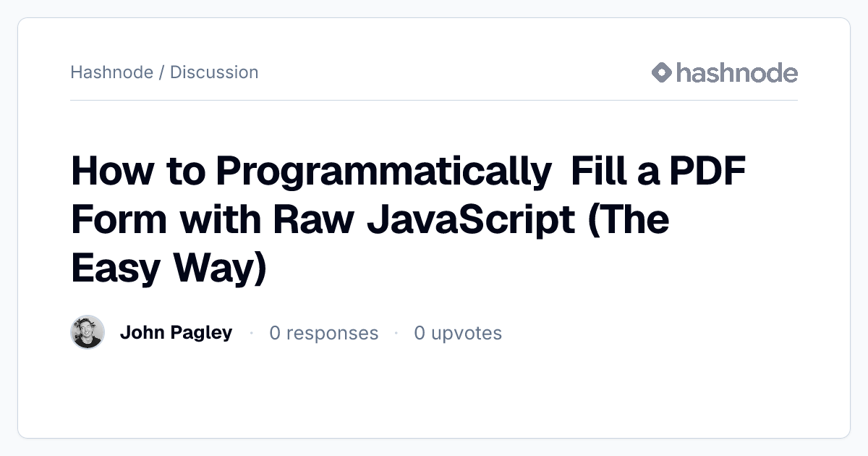The width and height of the screenshot is (868, 456).
Task: Click the dot separator before "0 upvotes"
Action: click(x=396, y=333)
